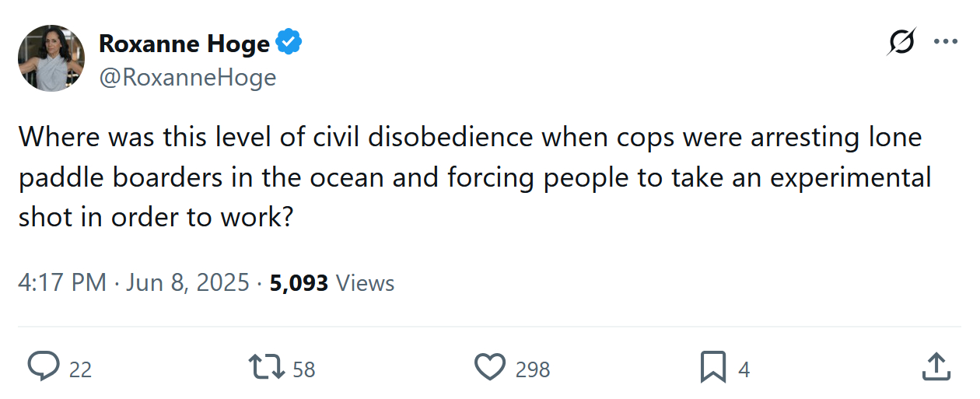Image resolution: width=980 pixels, height=399 pixels.
Task: Click the bold 5,093 view number
Action: 299,283
